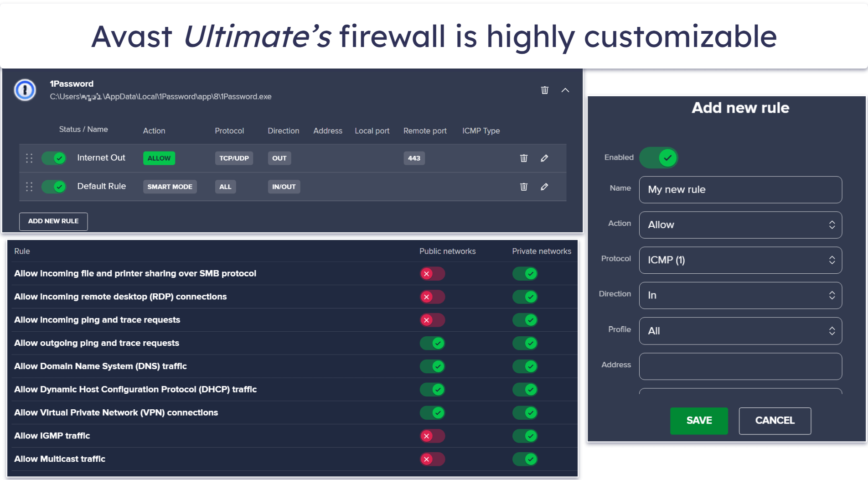868x480 pixels.
Task: Change Direction from In via dropdown
Action: [x=740, y=295]
